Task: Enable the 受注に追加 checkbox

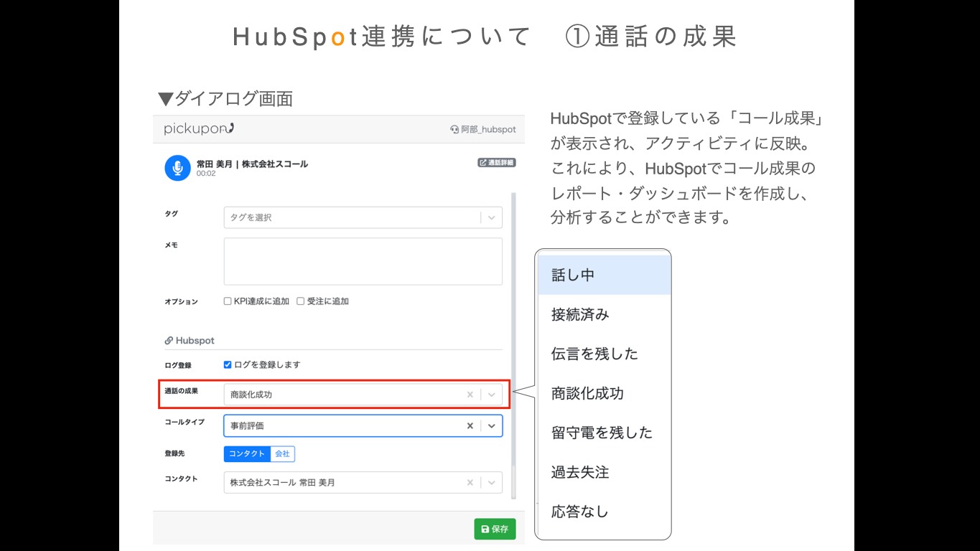Action: click(299, 301)
